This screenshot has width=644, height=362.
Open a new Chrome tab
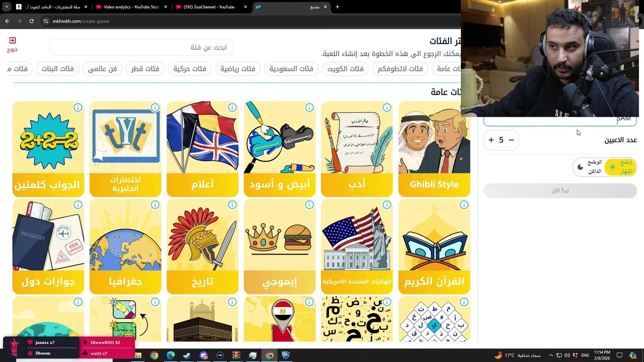(x=337, y=7)
